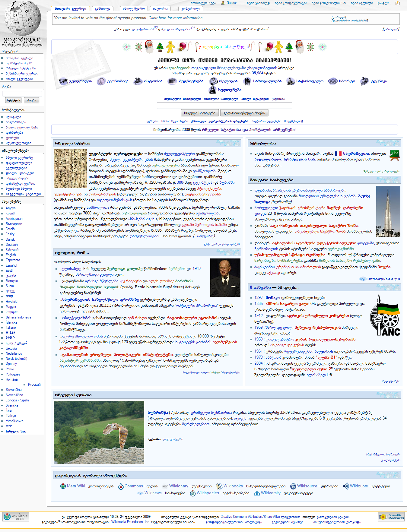
Task: Click the user icon beside Gaeser
Action: click(x=223, y=3)
